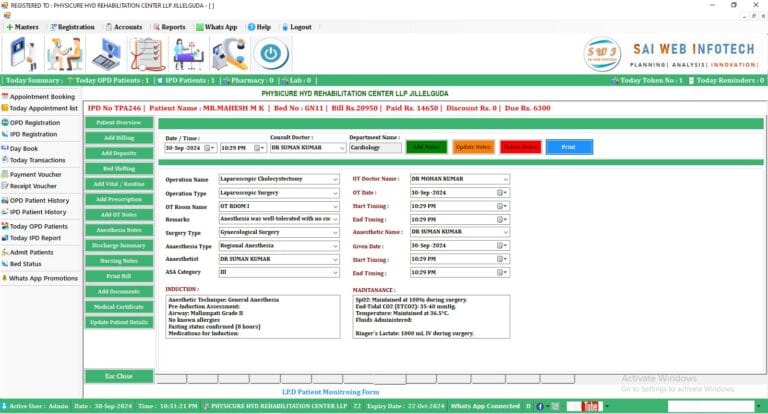This screenshot has width=768, height=414.
Task: Click the Department Name field showing Cardiology
Action: click(376, 147)
